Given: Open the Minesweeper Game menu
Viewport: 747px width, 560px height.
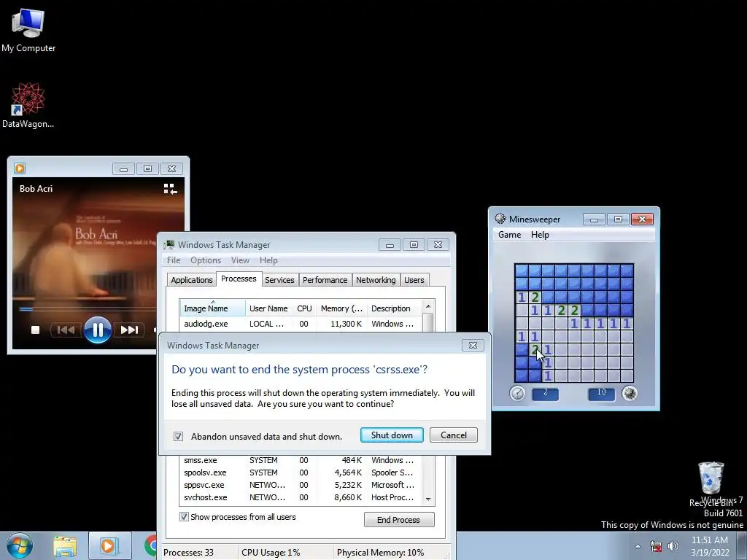Looking at the screenshot, I should (509, 235).
